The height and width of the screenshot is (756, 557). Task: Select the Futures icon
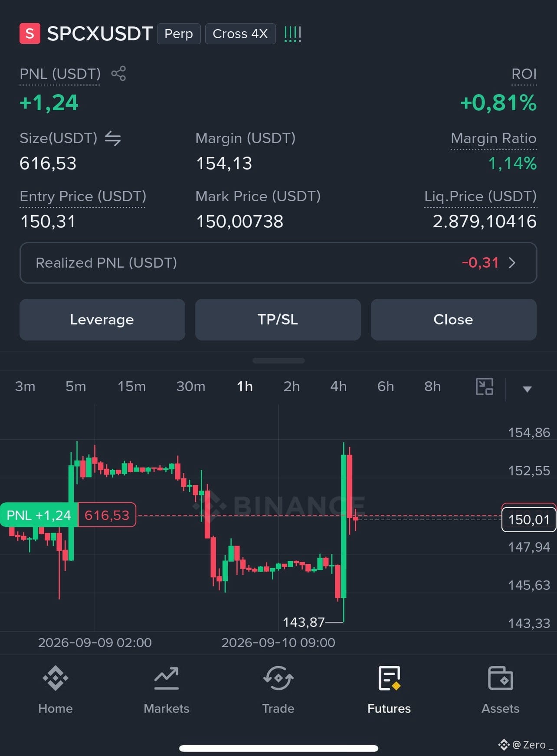(389, 678)
